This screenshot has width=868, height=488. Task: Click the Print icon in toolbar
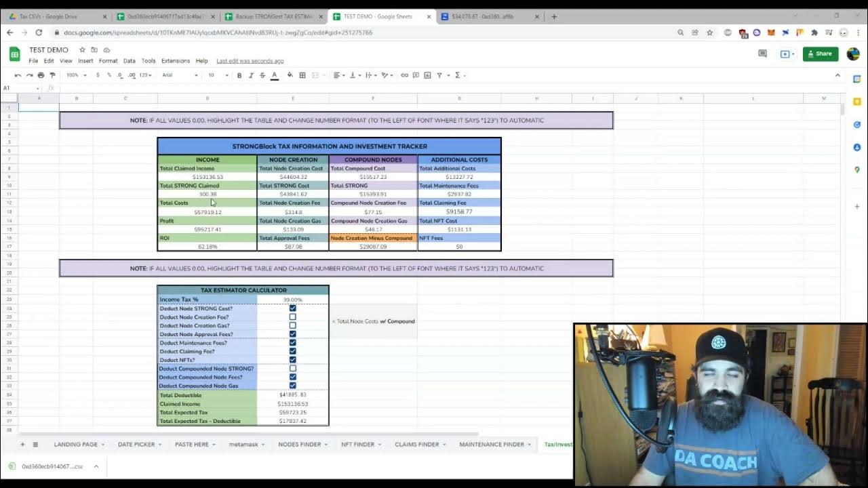point(41,75)
